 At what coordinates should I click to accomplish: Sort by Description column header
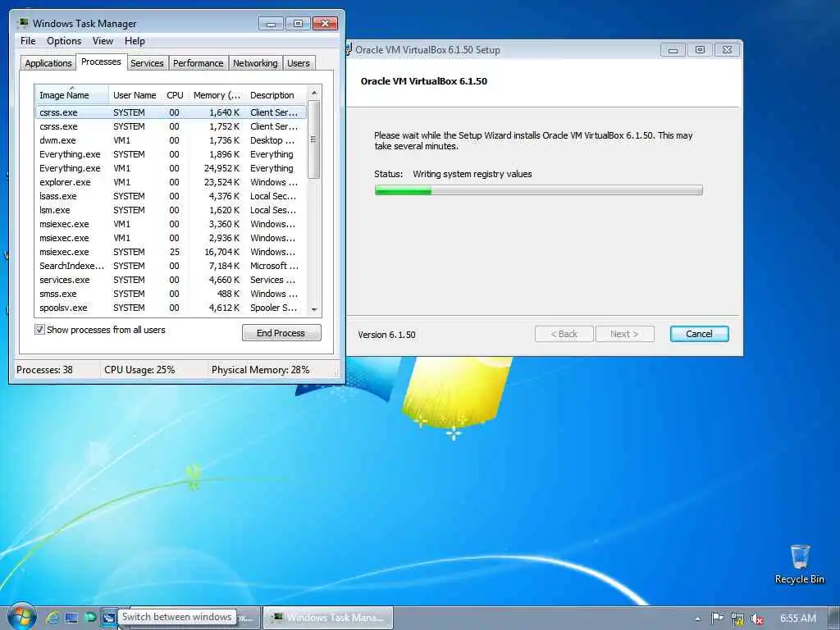point(276,95)
